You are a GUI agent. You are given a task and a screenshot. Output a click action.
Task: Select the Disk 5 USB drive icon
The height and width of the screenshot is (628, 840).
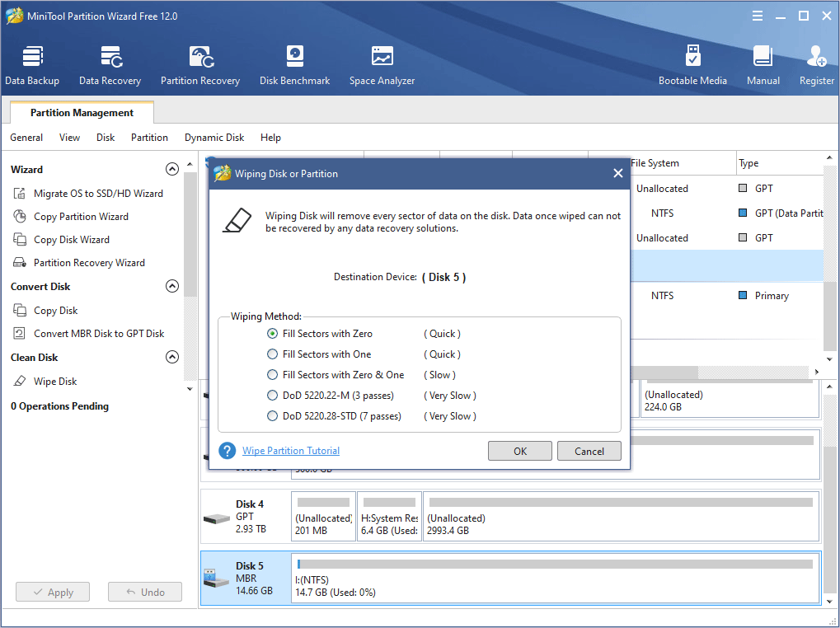point(216,579)
